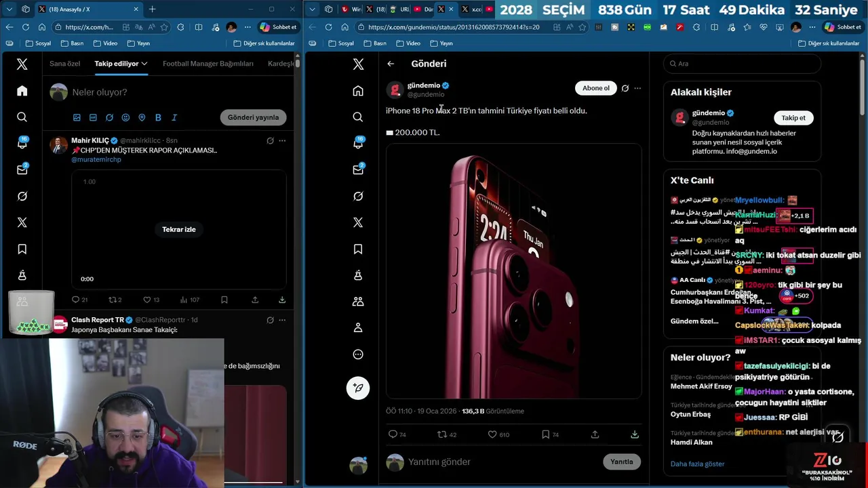Add a GIF in the post composer

click(93, 117)
